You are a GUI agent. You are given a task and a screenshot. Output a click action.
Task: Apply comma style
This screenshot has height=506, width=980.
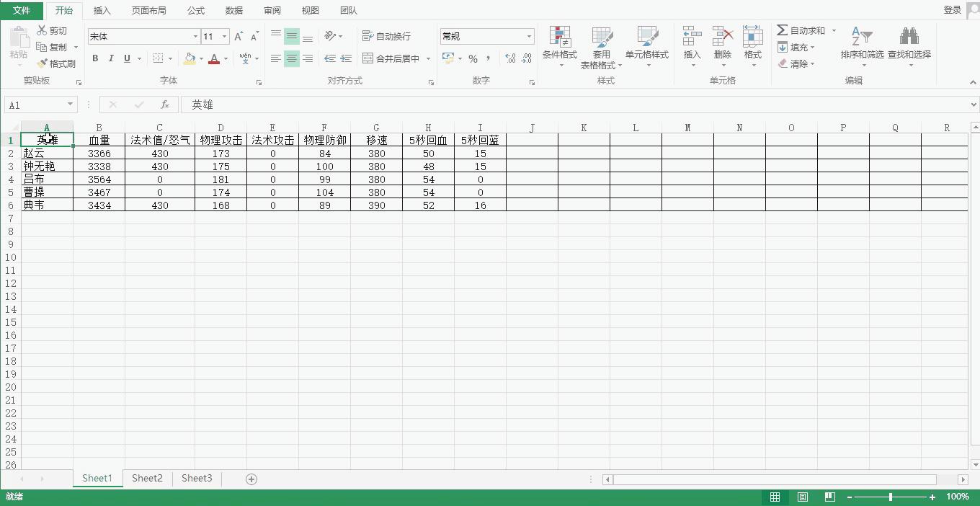point(489,58)
